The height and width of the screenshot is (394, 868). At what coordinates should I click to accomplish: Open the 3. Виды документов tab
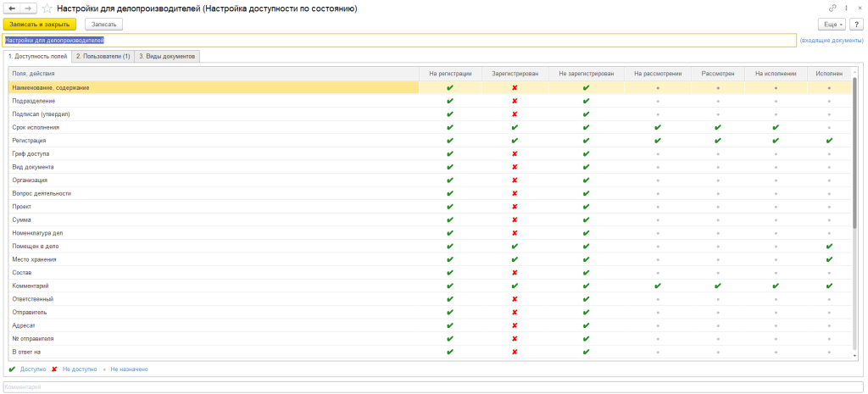167,56
